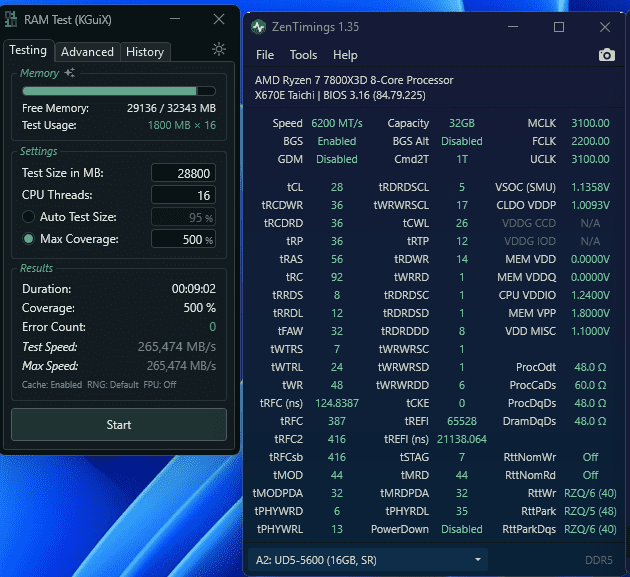Take a ZenTimings screenshot with camera icon

[606, 55]
